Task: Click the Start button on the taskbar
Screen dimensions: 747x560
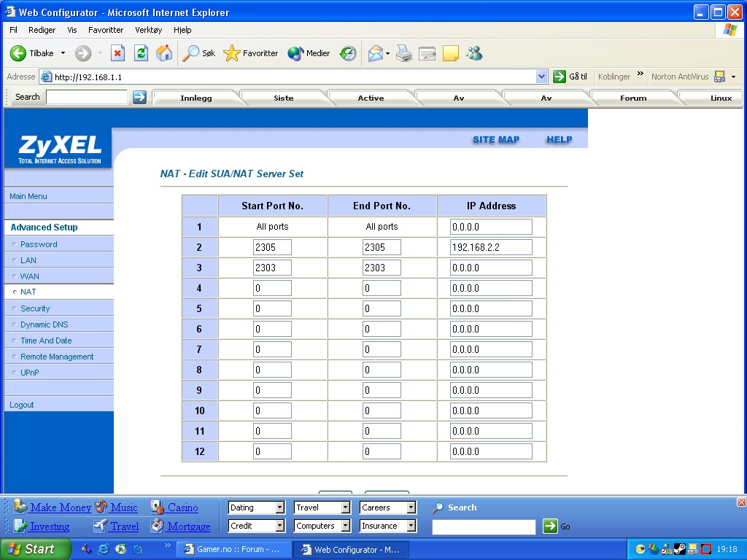Action: pos(36,549)
